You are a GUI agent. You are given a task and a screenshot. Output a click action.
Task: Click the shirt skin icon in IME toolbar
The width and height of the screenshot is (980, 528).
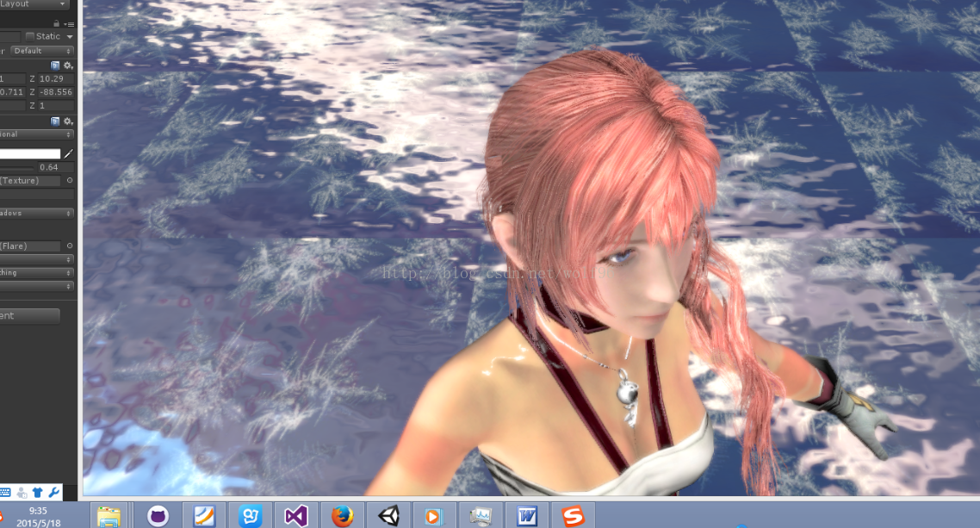[x=38, y=493]
